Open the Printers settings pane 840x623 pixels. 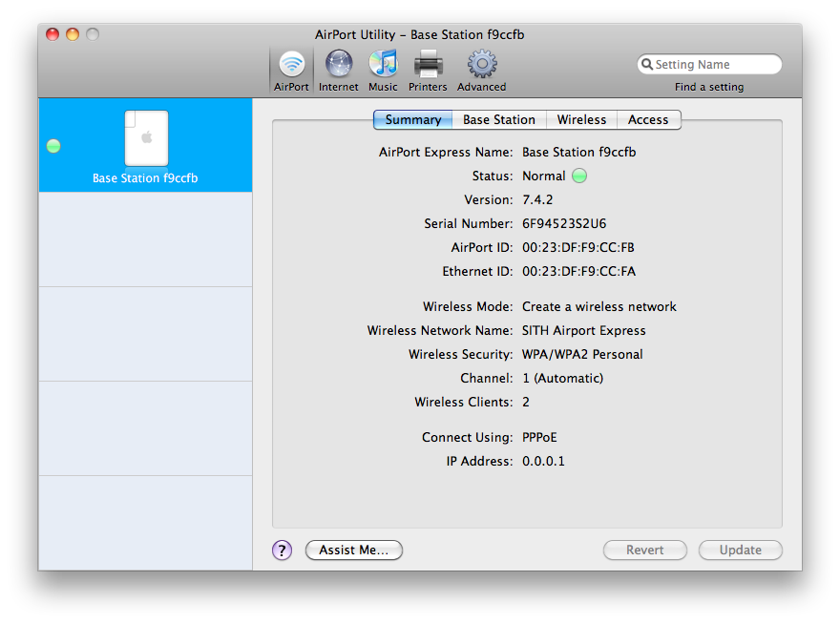428,71
